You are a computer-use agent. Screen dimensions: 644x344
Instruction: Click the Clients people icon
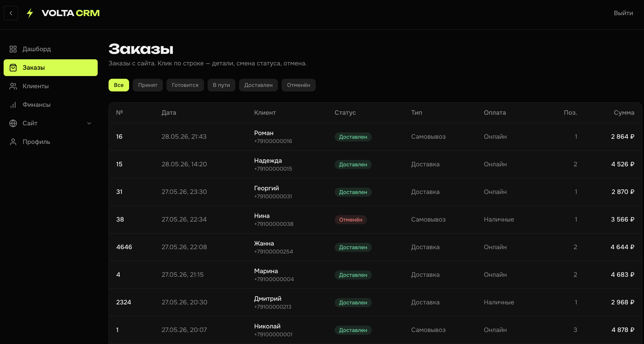(x=13, y=86)
